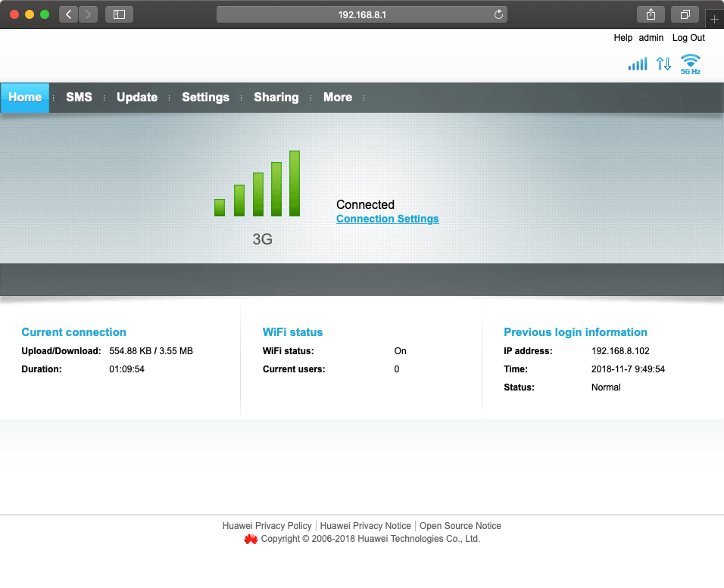Viewport: 724px width, 588px height.
Task: Click the large green 3G signal bars
Action: pos(257,185)
